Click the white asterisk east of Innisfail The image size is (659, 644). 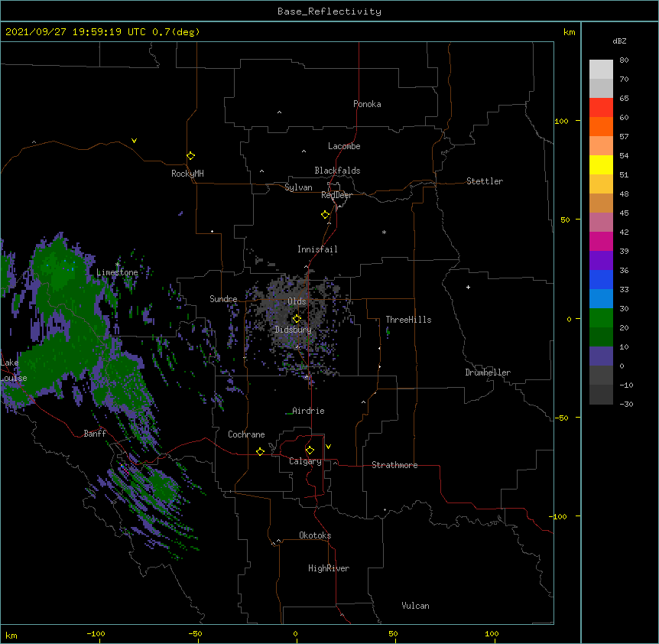tap(384, 232)
